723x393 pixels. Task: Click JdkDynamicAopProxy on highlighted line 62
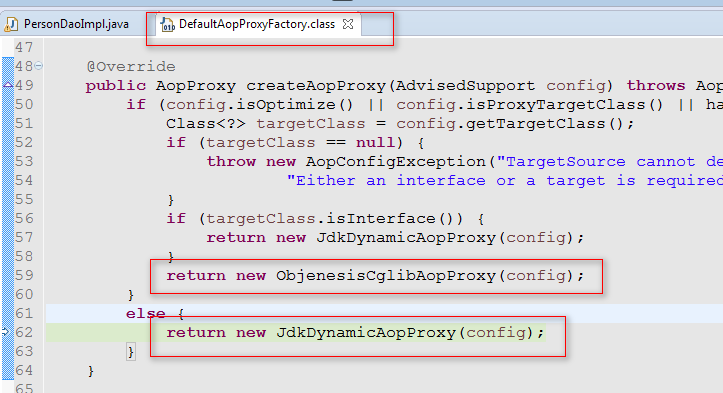click(x=366, y=333)
